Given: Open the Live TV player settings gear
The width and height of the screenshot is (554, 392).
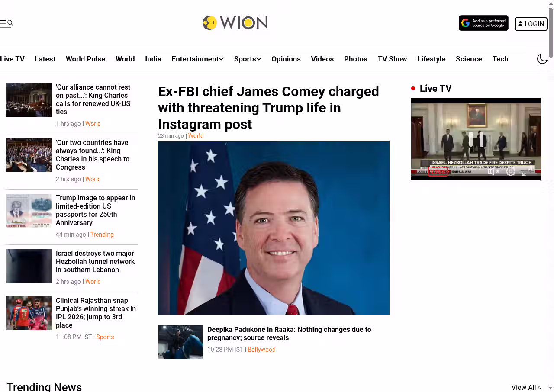Looking at the screenshot, I should click(511, 172).
